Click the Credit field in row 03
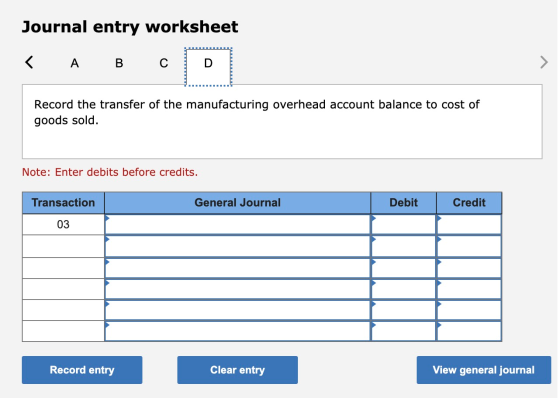Screen dimensions: 560x398 click(469, 224)
